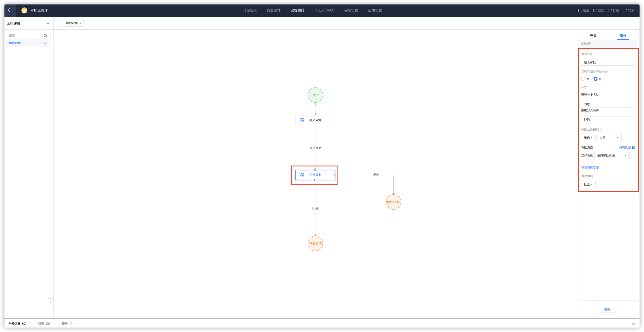Select the 审批通过 end node
This screenshot has height=332, width=644.
[315, 243]
